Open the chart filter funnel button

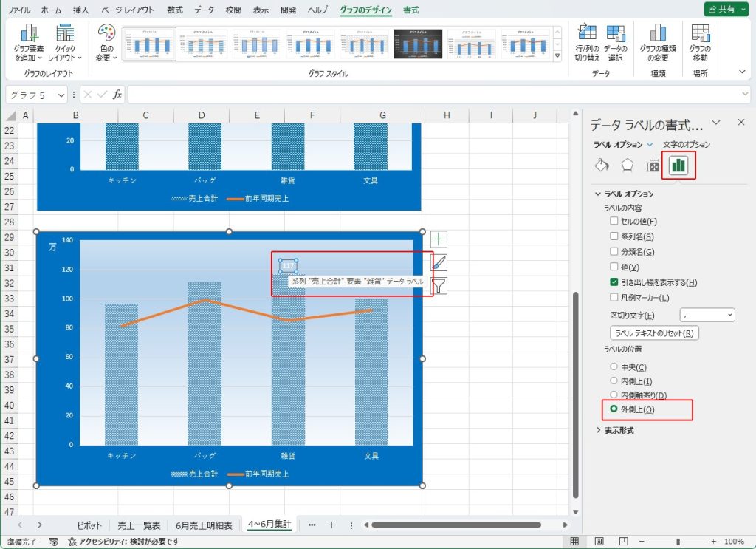pyautogui.click(x=439, y=286)
